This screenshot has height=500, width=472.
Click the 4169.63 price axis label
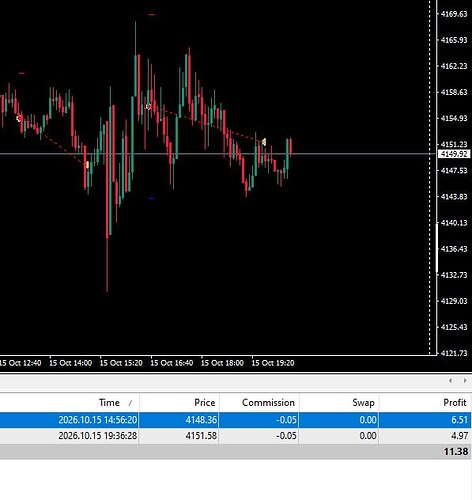(x=454, y=14)
